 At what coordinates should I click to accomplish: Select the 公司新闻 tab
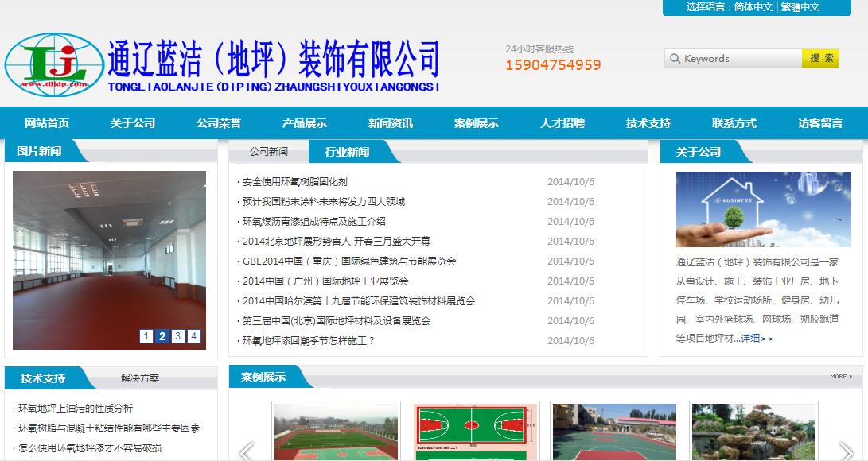[x=268, y=152]
